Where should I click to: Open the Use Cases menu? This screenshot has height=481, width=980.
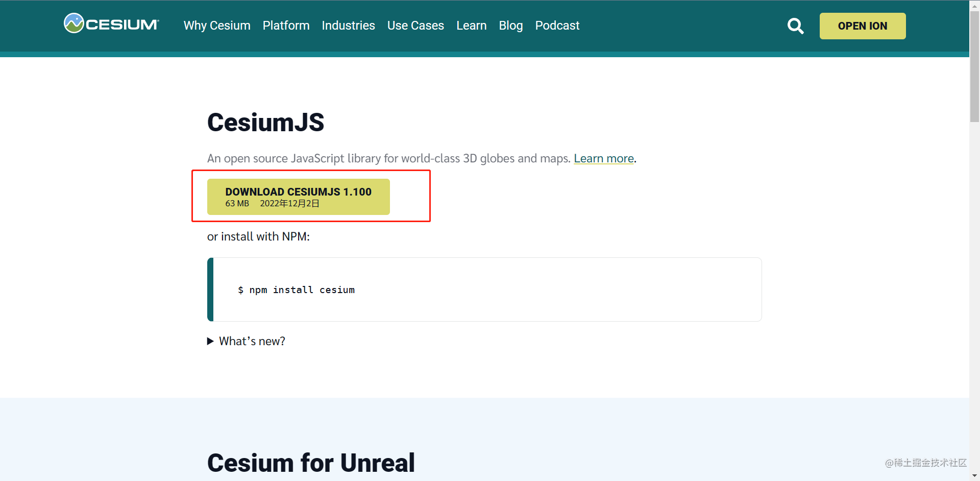point(415,26)
